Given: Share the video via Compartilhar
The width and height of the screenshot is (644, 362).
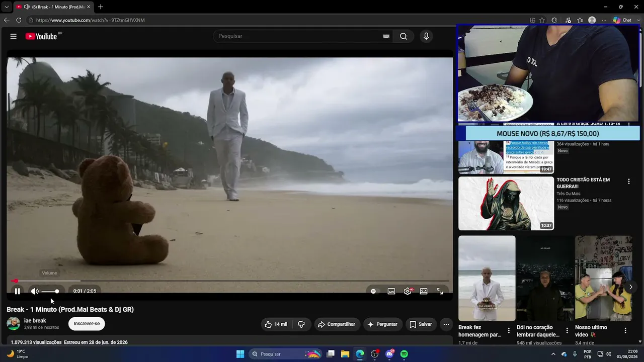Looking at the screenshot, I should pyautogui.click(x=337, y=324).
